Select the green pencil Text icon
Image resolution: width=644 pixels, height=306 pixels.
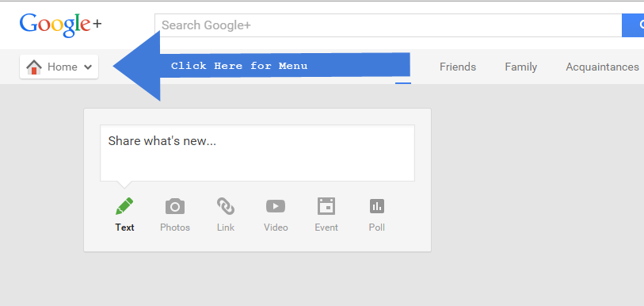[x=124, y=206]
